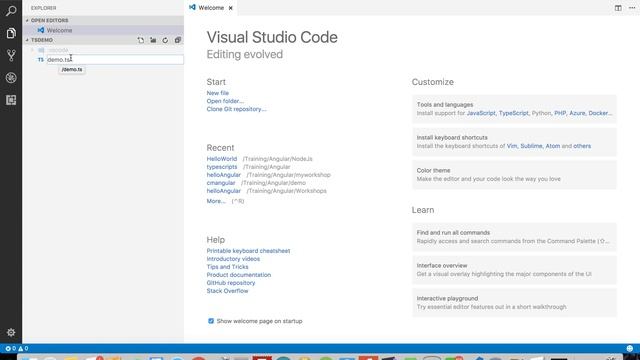Open the Debug view in activity bar
The height and width of the screenshot is (360, 640).
coord(11,78)
